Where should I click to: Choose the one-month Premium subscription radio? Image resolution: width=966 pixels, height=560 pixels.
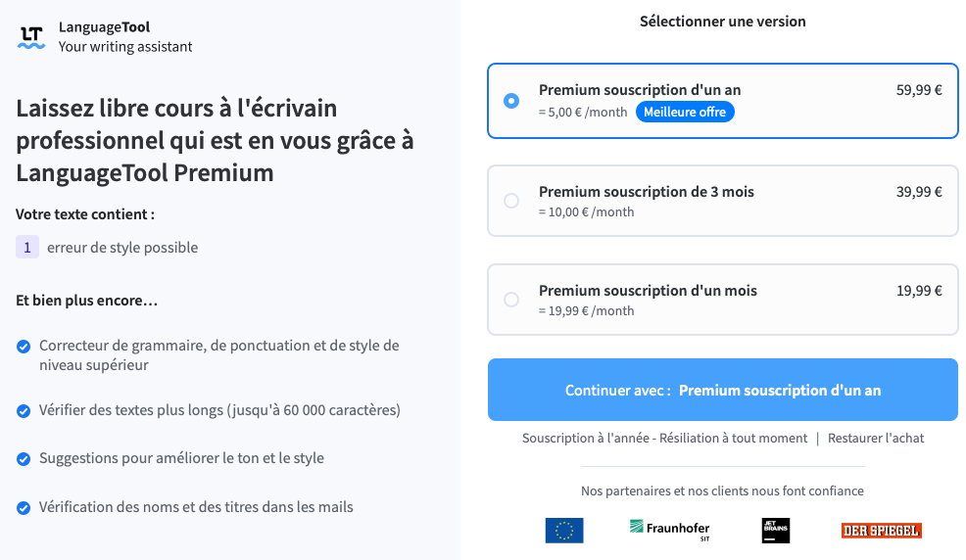511,300
